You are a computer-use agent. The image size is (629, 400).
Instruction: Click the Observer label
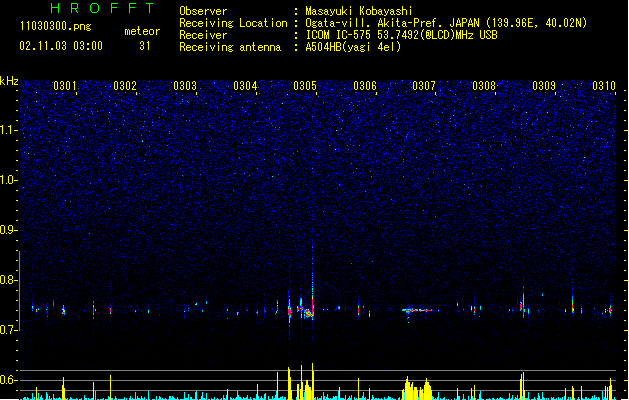tap(203, 11)
